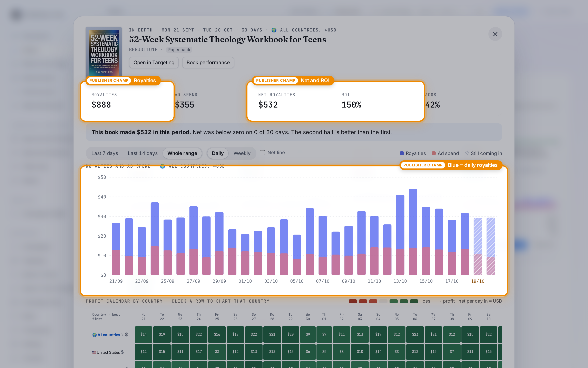Click the darkest green profit legend swatch
Viewport: 588px width, 368px height.
(414, 301)
